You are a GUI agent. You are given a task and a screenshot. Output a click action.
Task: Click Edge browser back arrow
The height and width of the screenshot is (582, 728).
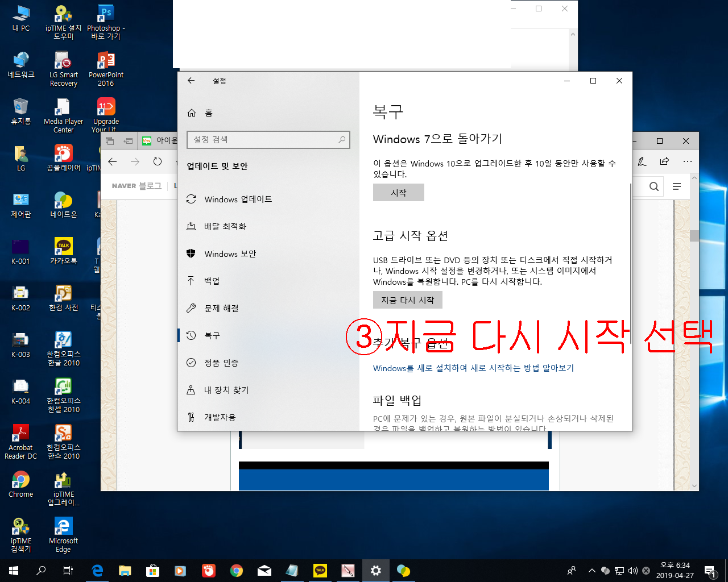(x=113, y=162)
